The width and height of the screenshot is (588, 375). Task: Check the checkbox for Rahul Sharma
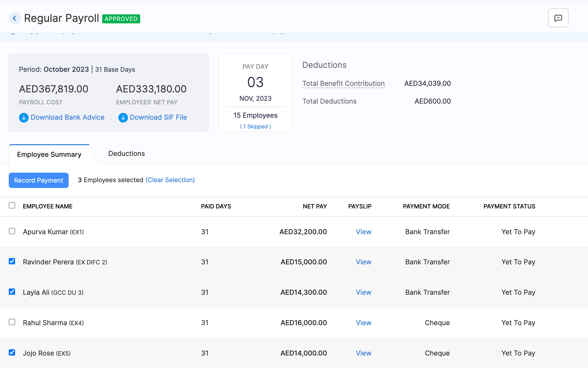pos(12,322)
